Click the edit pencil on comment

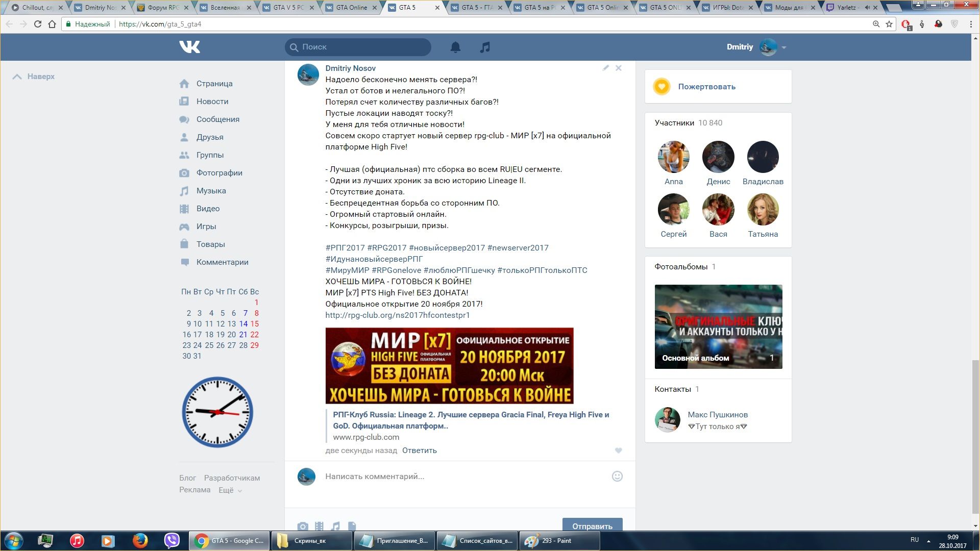pyautogui.click(x=605, y=68)
